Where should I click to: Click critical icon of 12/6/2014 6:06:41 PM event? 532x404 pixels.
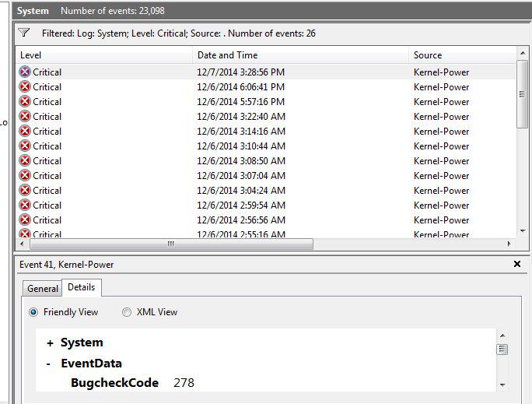pyautogui.click(x=25, y=86)
